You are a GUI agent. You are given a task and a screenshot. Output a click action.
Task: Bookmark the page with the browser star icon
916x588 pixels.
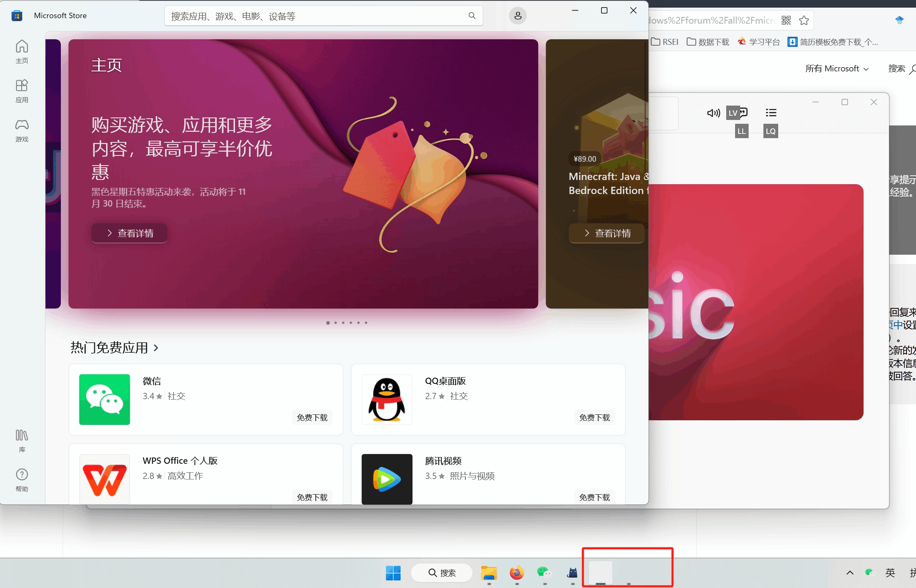pyautogui.click(x=804, y=20)
